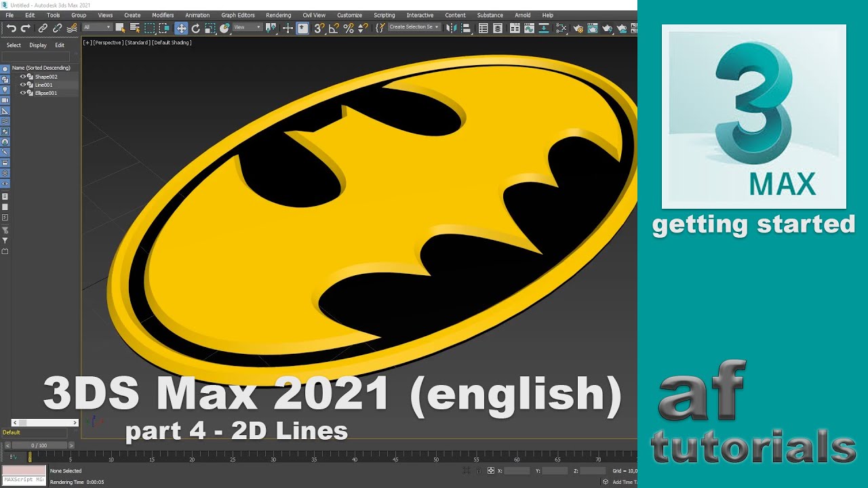This screenshot has width=868, height=488.
Task: Open the Layer Explorer toolbar icon
Action: pyautogui.click(x=498, y=28)
